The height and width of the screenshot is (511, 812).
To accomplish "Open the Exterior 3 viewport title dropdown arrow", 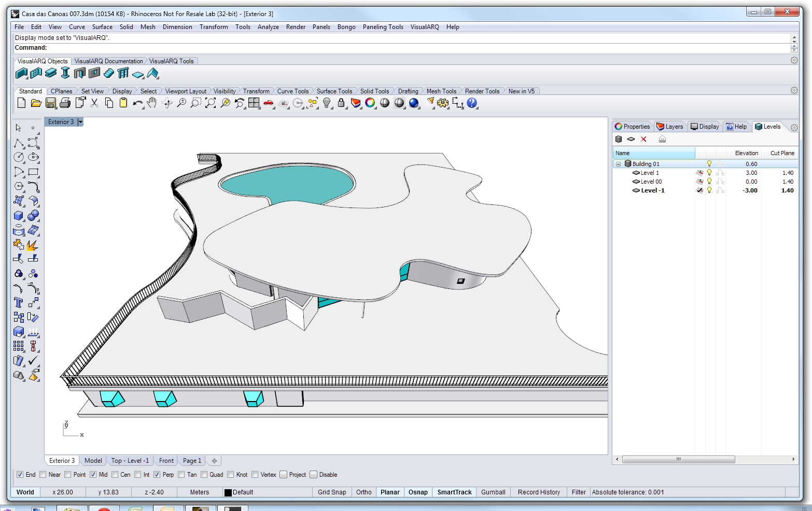I will coord(80,122).
